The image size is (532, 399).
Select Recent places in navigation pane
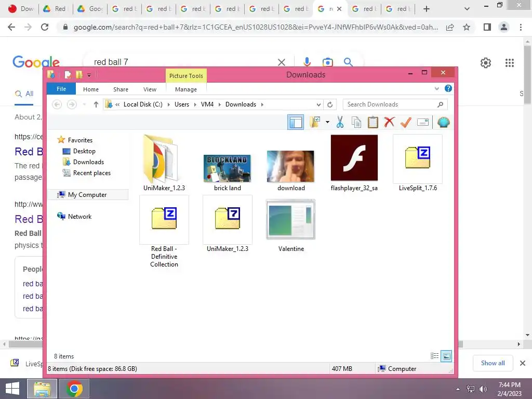click(x=92, y=172)
